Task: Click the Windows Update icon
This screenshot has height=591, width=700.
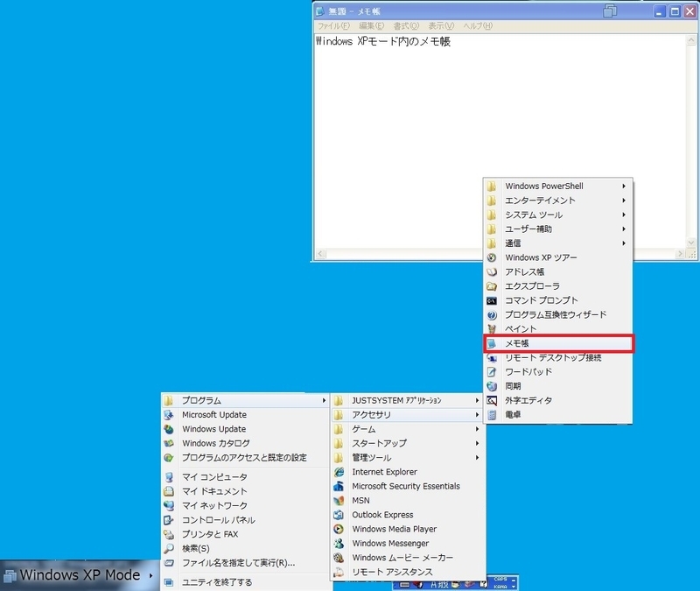Action: (x=168, y=429)
